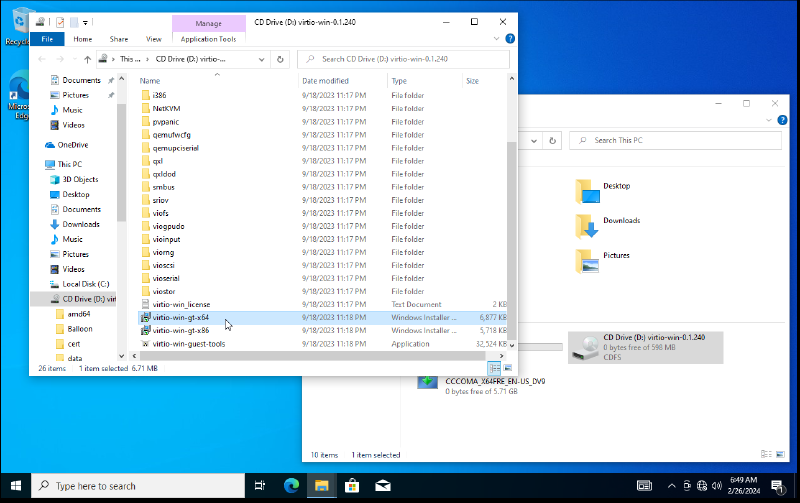Open Task View on taskbar
Image resolution: width=800 pixels, height=503 pixels.
pyautogui.click(x=260, y=486)
